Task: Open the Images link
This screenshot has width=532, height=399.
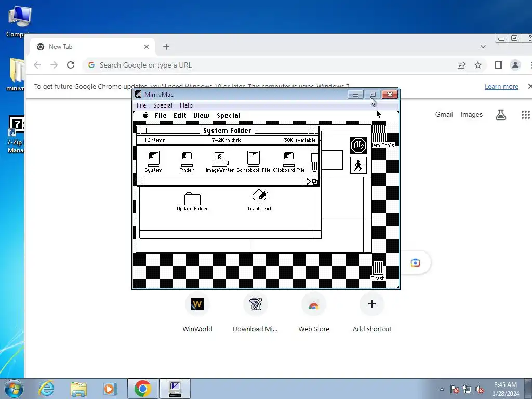Action: [x=471, y=115]
